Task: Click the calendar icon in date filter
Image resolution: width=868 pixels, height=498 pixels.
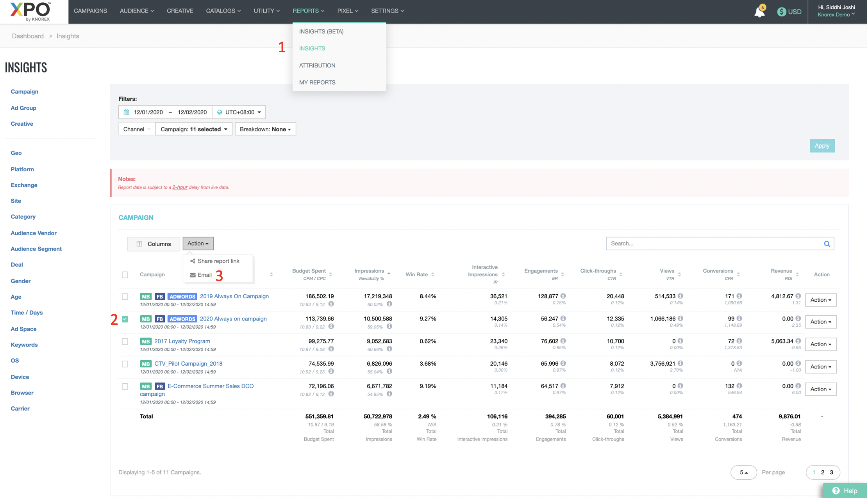Action: (127, 112)
